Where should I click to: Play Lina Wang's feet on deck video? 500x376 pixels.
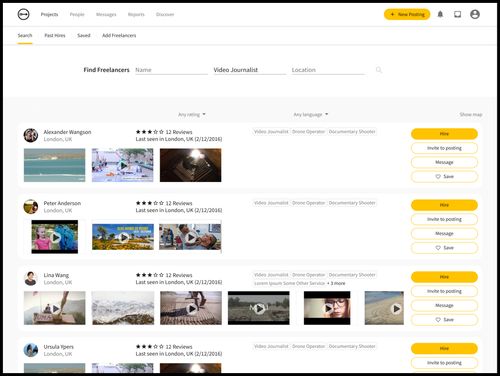tap(191, 308)
